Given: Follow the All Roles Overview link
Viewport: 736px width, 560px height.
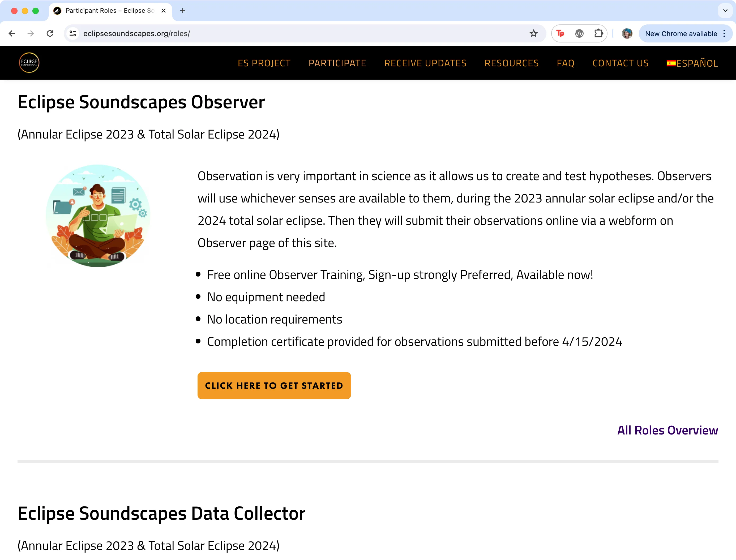Looking at the screenshot, I should tap(667, 430).
